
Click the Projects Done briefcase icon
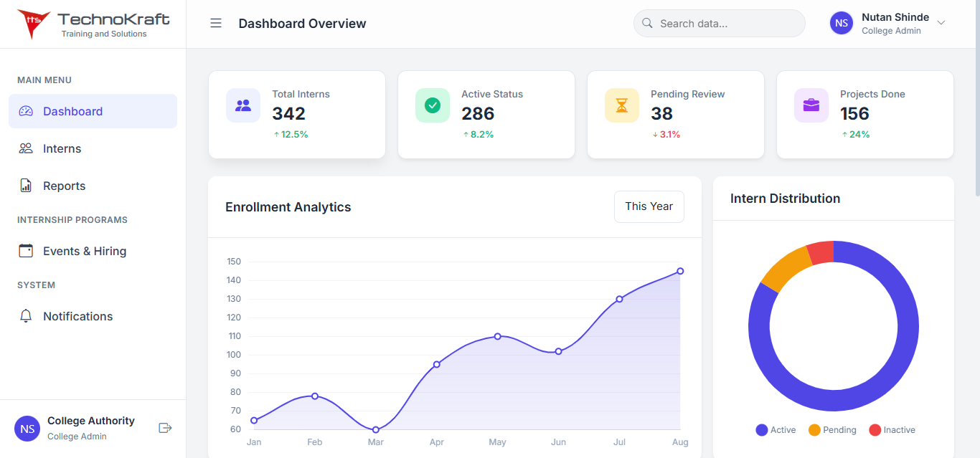[x=811, y=105]
